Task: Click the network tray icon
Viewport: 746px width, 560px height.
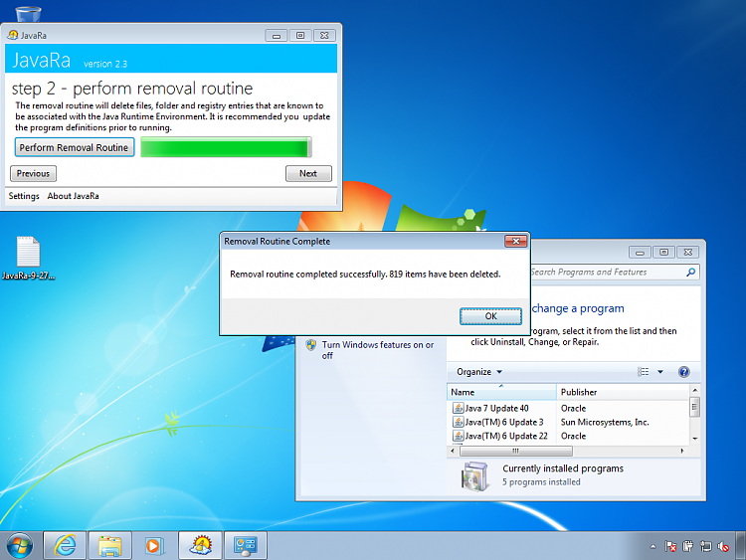Action: click(x=706, y=547)
